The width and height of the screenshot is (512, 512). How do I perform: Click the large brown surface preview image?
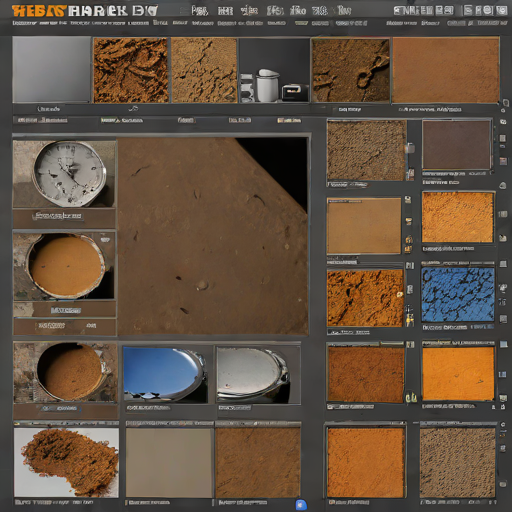213,236
